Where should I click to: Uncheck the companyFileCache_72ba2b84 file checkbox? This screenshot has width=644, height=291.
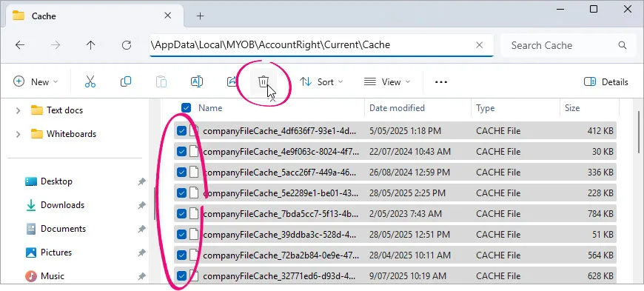181,255
